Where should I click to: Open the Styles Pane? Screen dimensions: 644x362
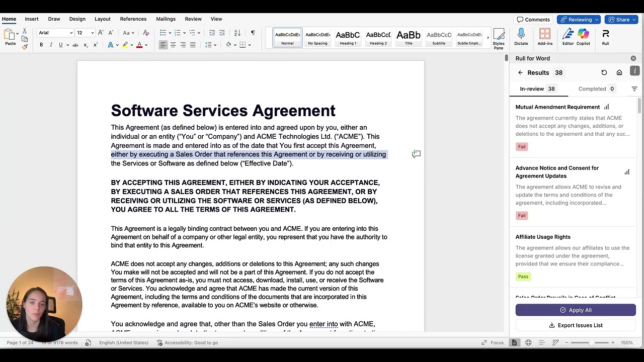499,38
